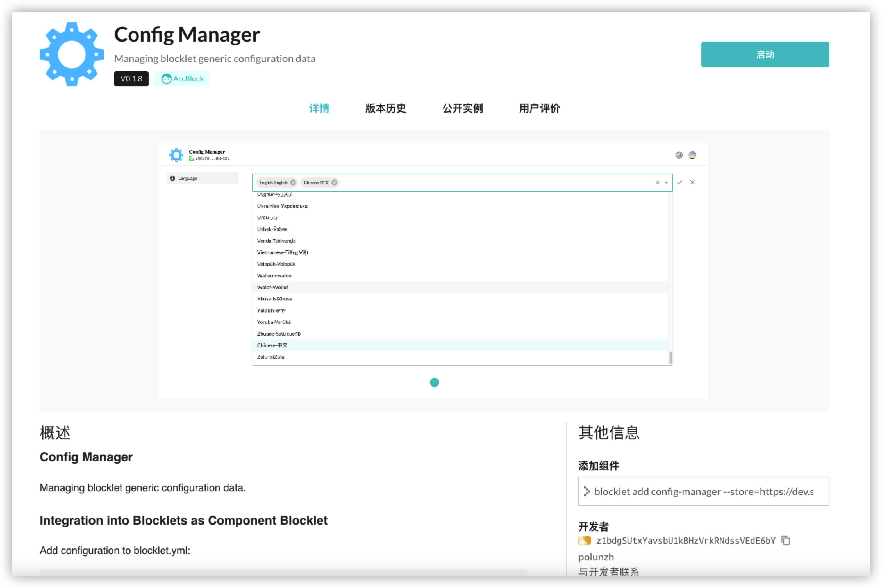Open the 公开实例 tab
Image resolution: width=882 pixels, height=588 pixels.
(462, 108)
